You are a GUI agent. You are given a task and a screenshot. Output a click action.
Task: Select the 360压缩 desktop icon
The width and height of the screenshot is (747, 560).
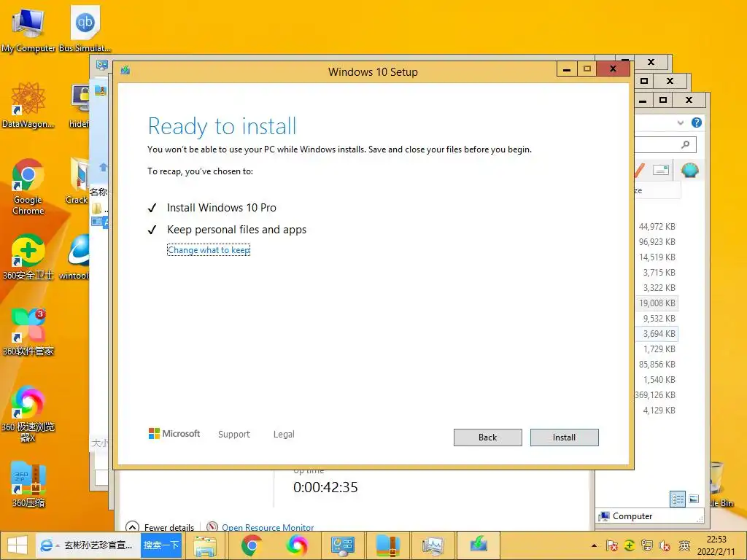pos(28,484)
